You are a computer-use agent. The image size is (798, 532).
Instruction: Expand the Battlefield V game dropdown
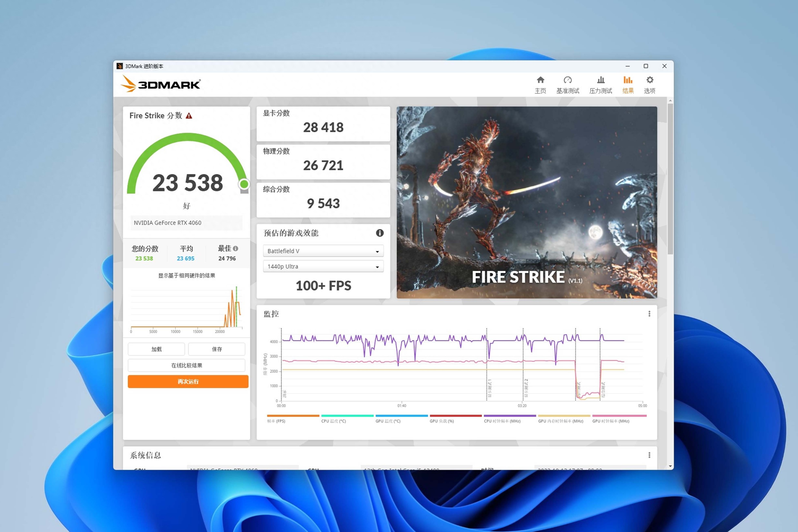point(323,251)
